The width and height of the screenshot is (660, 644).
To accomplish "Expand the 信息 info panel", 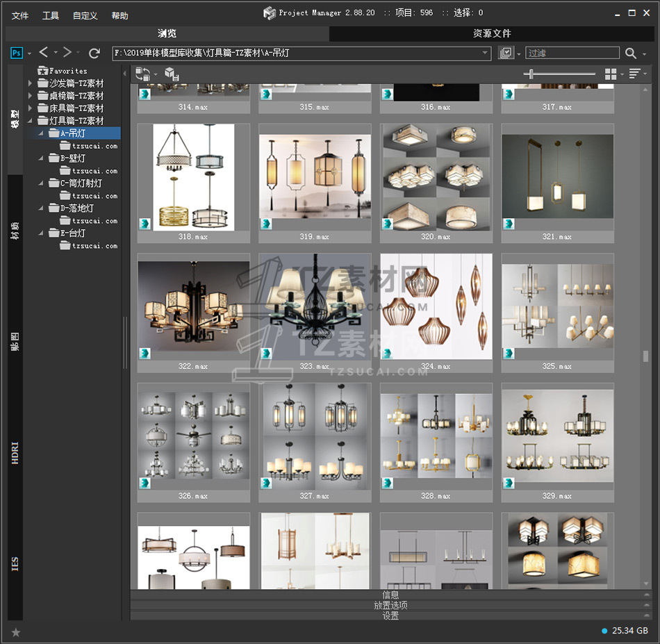I will (x=390, y=595).
